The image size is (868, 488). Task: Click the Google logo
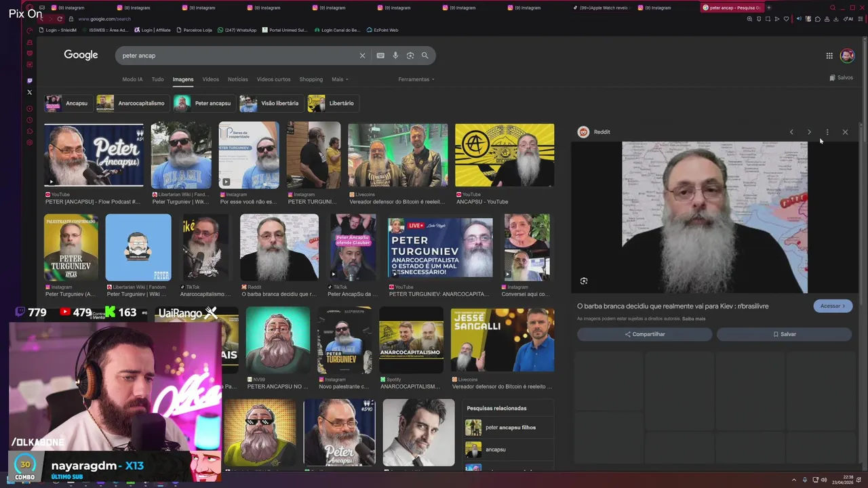click(x=81, y=55)
